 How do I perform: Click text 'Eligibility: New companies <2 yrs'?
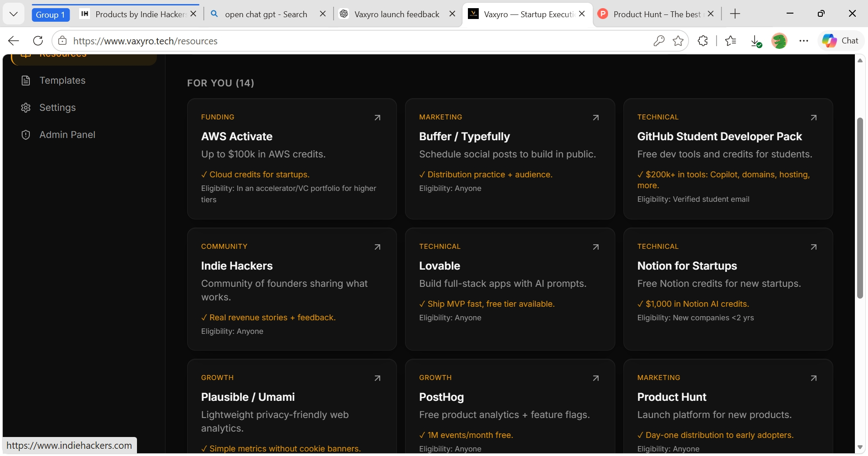click(x=695, y=318)
